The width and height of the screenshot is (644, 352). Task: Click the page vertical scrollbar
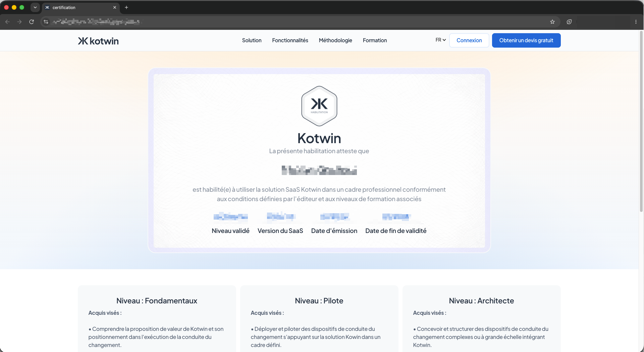tap(641, 121)
